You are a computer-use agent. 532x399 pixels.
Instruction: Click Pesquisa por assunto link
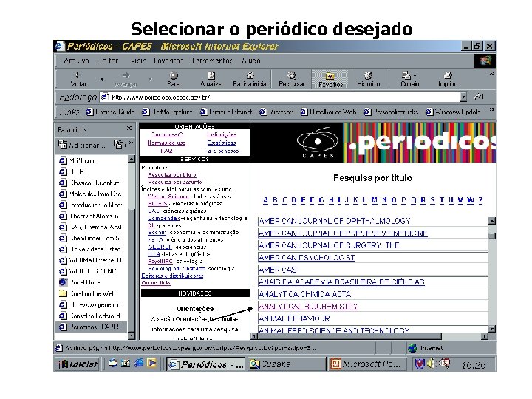[x=175, y=183]
